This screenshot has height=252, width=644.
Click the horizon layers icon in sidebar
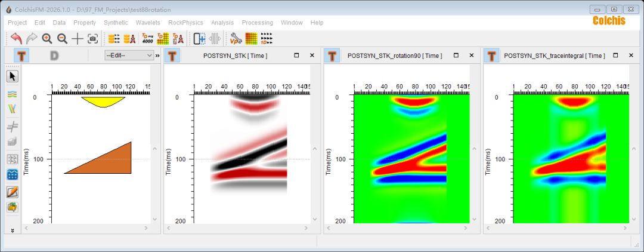click(x=13, y=94)
